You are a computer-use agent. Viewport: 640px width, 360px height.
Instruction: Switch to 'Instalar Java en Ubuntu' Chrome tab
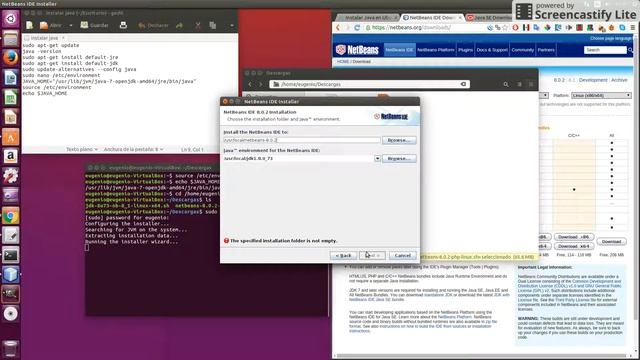click(x=367, y=18)
